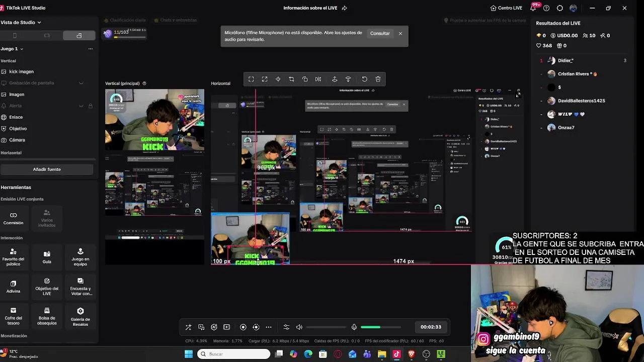Open the settings gear in title bar
Viewport: 644px width, 362px height.
(560, 8)
